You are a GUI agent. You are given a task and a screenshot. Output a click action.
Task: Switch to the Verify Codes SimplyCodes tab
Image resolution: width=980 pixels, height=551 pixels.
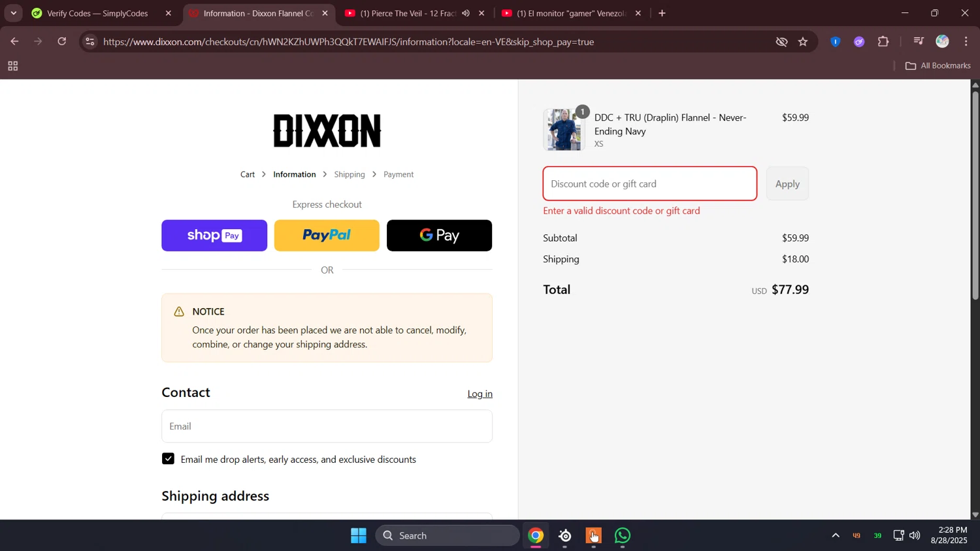coord(97,13)
